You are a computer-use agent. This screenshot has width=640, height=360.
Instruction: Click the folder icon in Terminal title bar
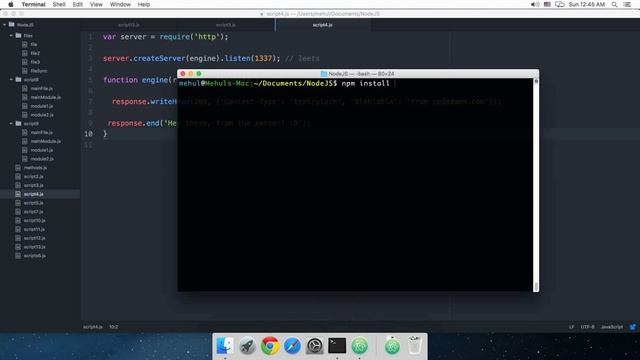point(324,74)
